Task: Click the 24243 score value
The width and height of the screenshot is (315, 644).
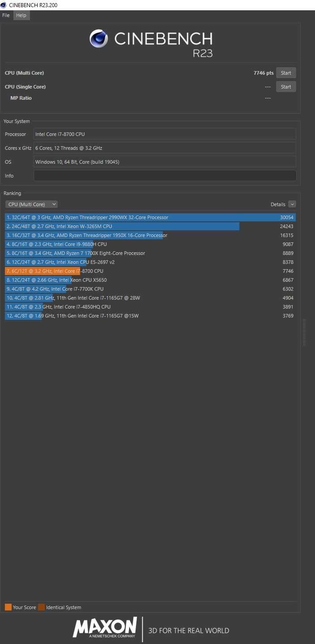Action: 287,226
